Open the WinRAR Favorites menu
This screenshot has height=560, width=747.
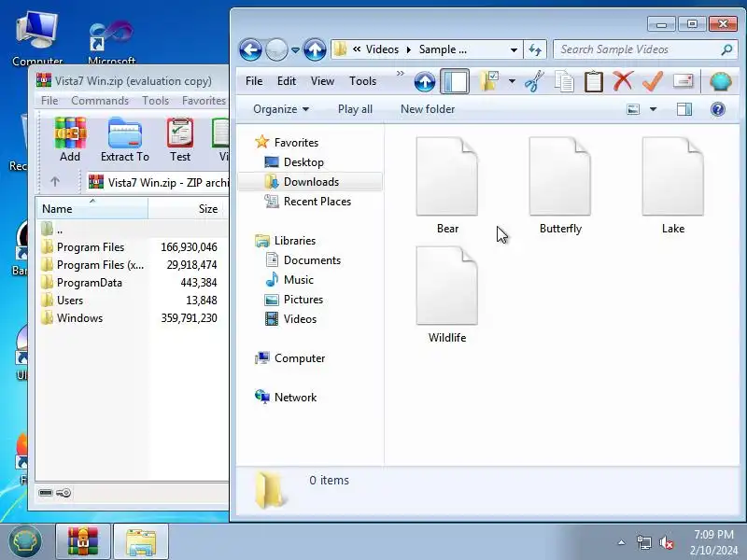204,101
